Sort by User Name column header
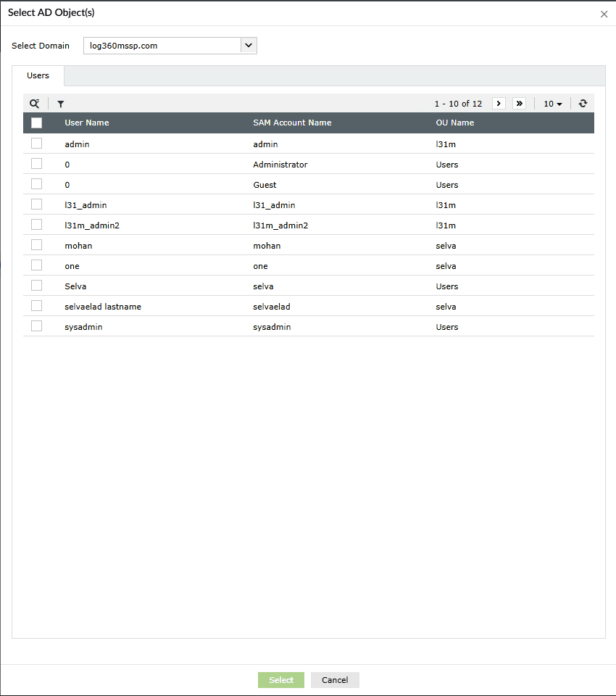Image resolution: width=616 pixels, height=696 pixels. pyautogui.click(x=86, y=123)
